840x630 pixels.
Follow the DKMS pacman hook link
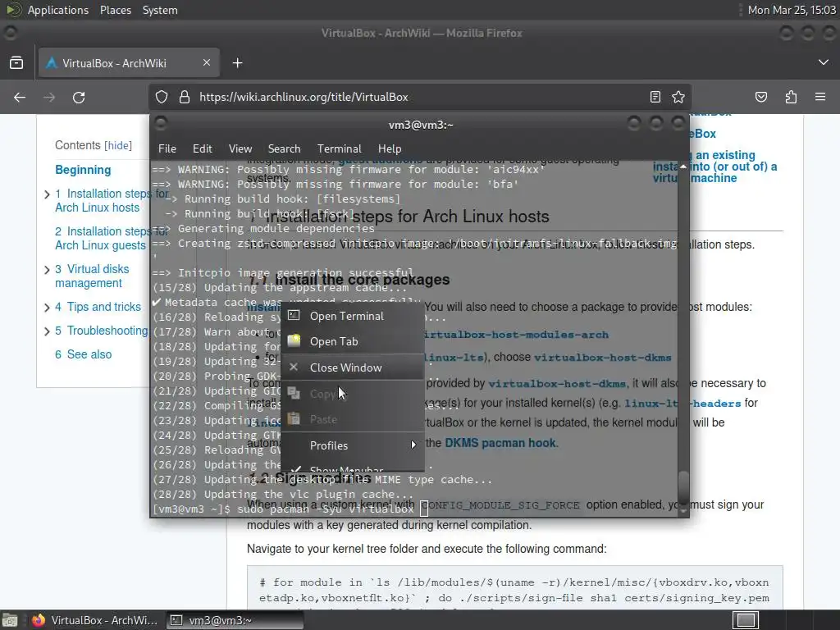tap(500, 443)
